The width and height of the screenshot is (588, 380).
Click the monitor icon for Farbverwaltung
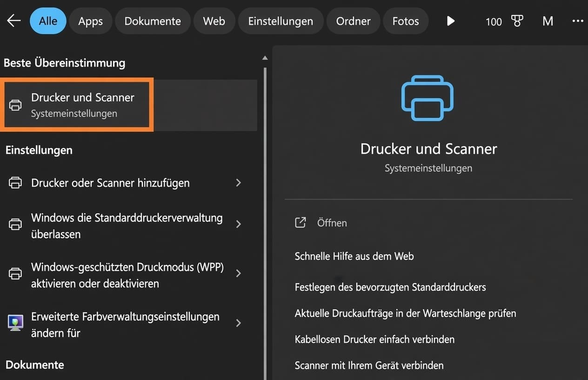tap(15, 323)
